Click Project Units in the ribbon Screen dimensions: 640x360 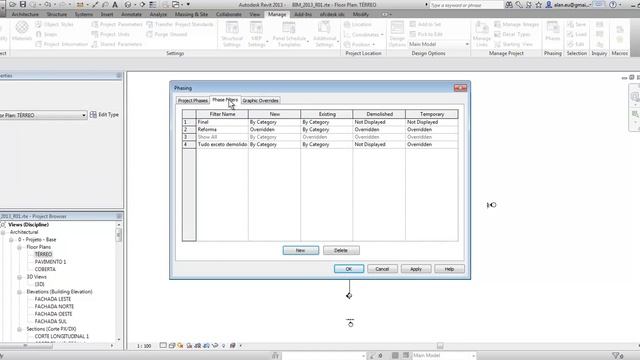click(111, 34)
